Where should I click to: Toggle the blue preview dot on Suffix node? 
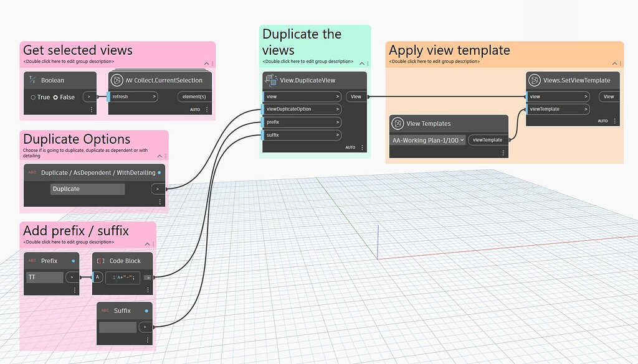[148, 310]
